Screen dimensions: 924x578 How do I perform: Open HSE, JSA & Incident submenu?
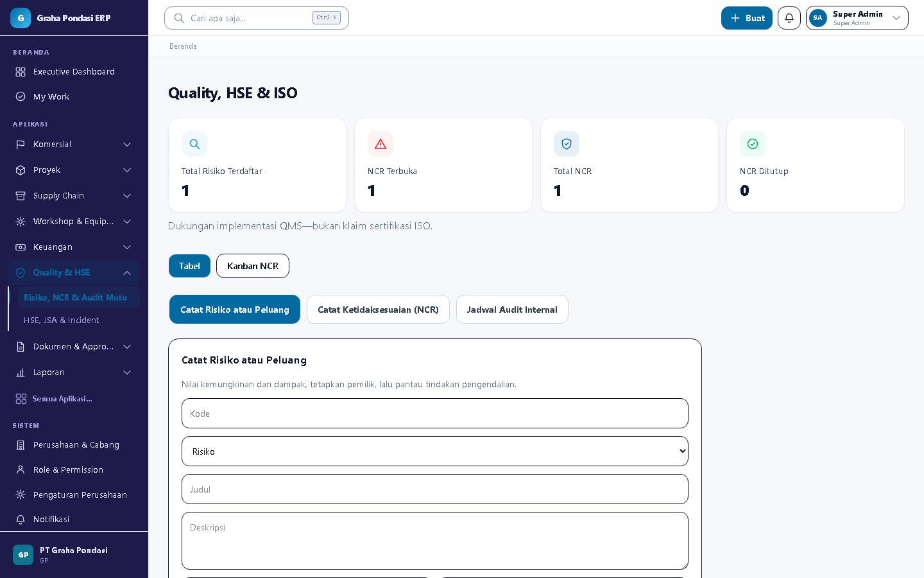point(78,320)
